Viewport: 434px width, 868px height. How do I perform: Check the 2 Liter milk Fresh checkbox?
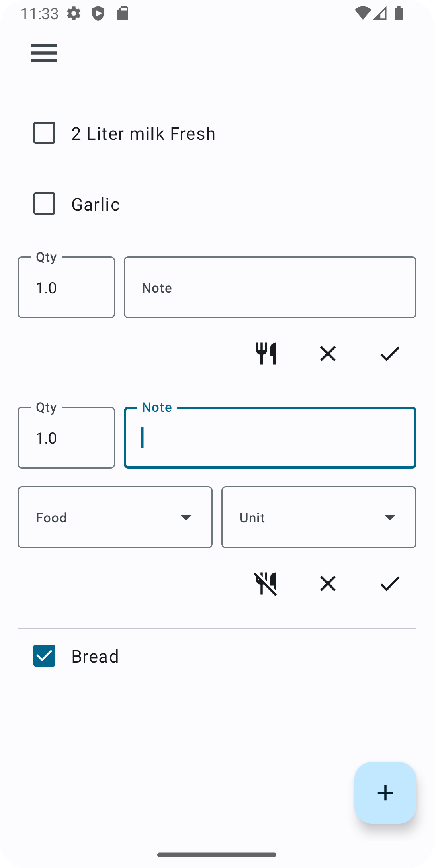(45, 133)
